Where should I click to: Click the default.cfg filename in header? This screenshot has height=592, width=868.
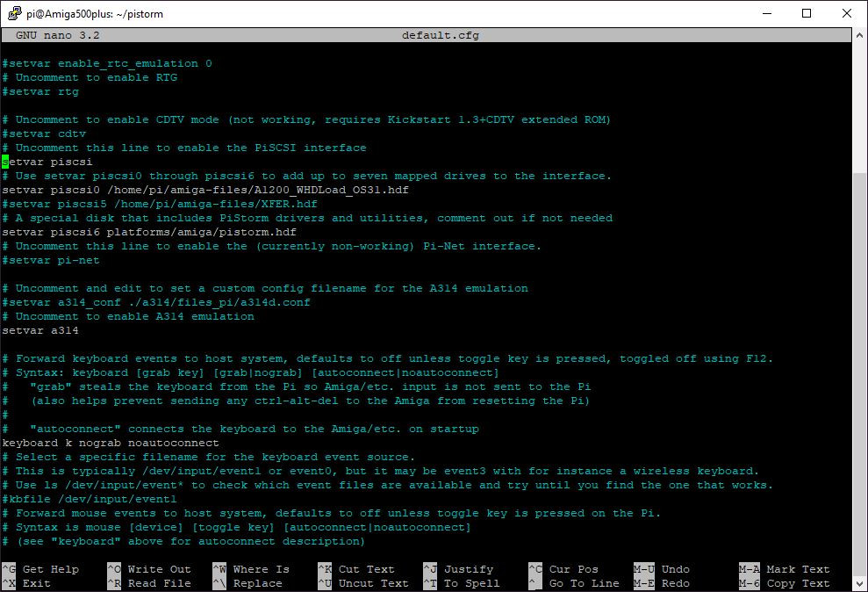pyautogui.click(x=441, y=35)
